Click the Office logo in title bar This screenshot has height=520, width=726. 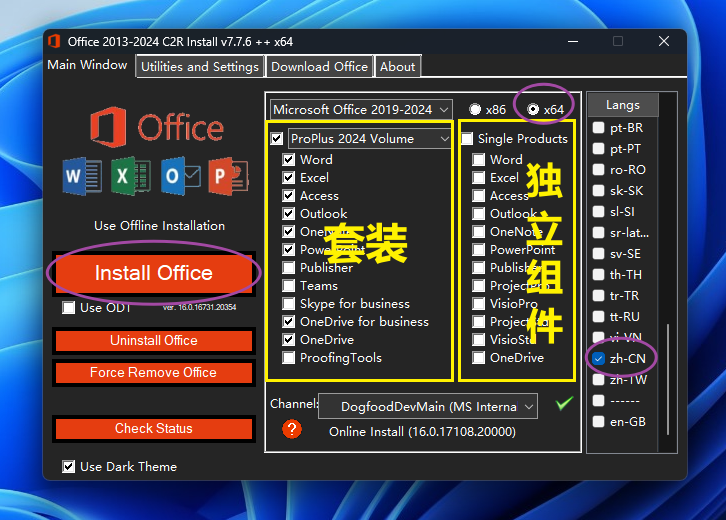pos(54,41)
